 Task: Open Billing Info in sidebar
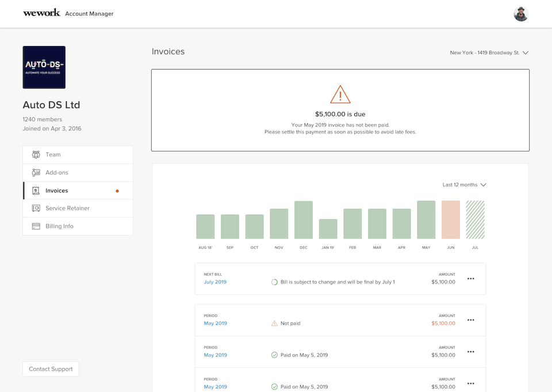click(78, 226)
